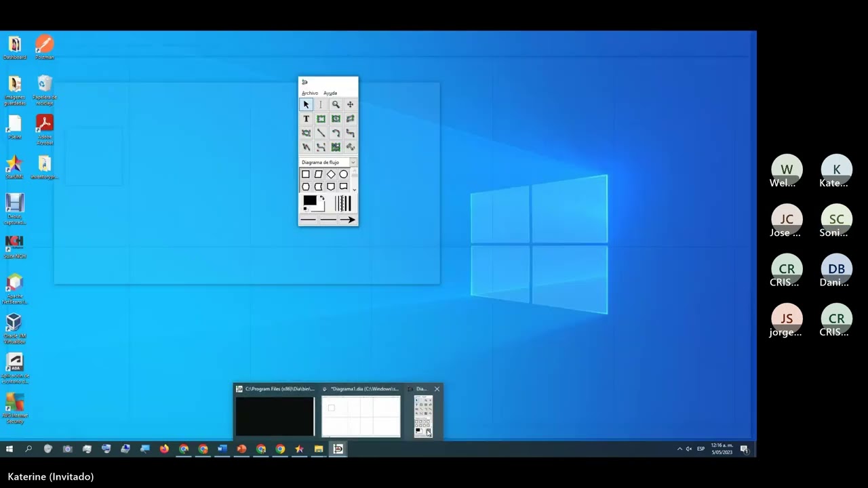
Task: Select the Outline tool
Action: 351,147
